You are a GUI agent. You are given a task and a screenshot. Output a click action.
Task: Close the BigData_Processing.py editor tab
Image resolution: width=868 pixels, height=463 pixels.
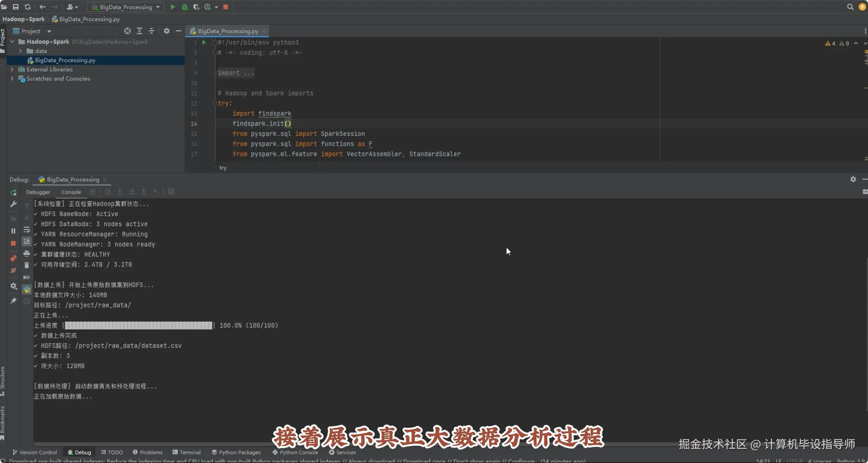[x=264, y=31]
